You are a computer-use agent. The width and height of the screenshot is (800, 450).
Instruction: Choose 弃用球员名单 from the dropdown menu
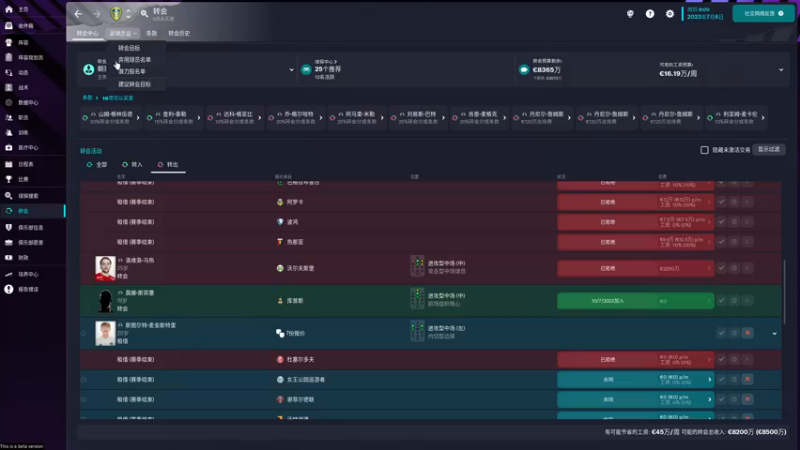135,60
